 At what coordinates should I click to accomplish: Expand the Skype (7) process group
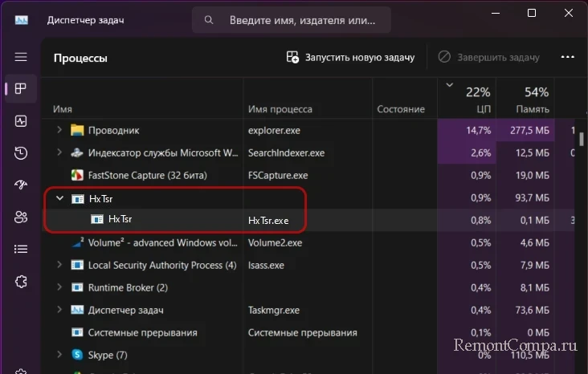[x=59, y=355]
